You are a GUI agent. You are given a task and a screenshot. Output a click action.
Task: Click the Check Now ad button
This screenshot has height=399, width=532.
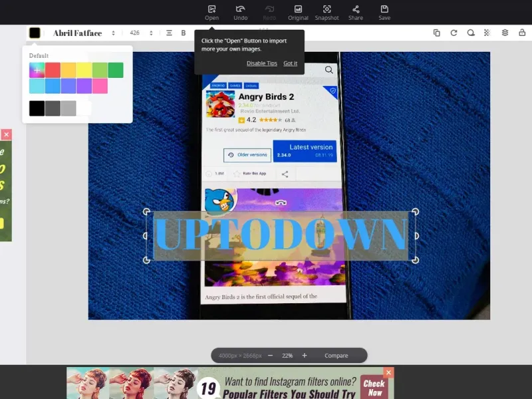pos(374,388)
